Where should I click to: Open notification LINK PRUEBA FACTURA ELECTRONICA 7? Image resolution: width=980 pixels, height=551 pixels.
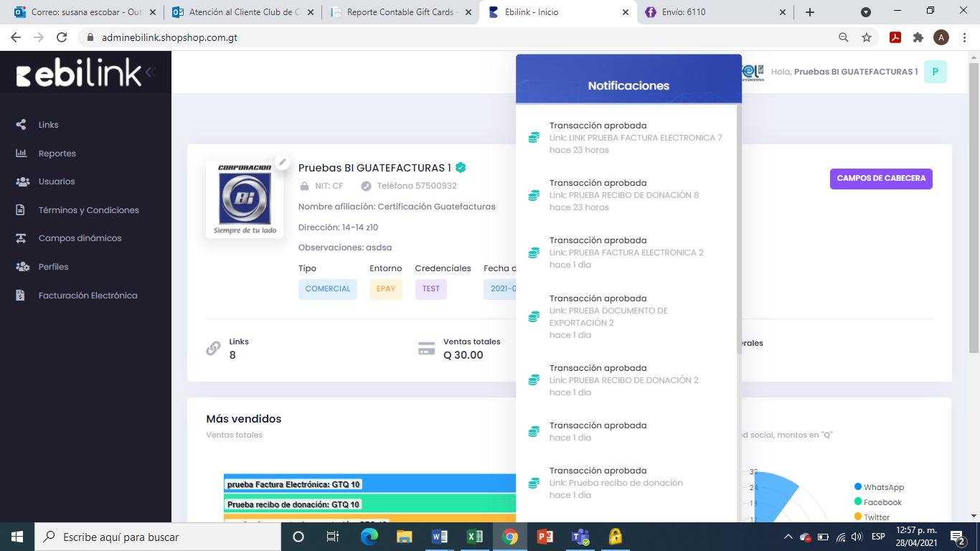(628, 138)
